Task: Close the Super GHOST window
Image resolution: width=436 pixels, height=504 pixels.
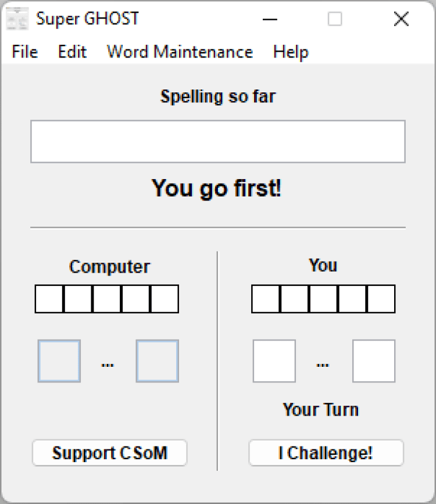Action: pos(401,19)
